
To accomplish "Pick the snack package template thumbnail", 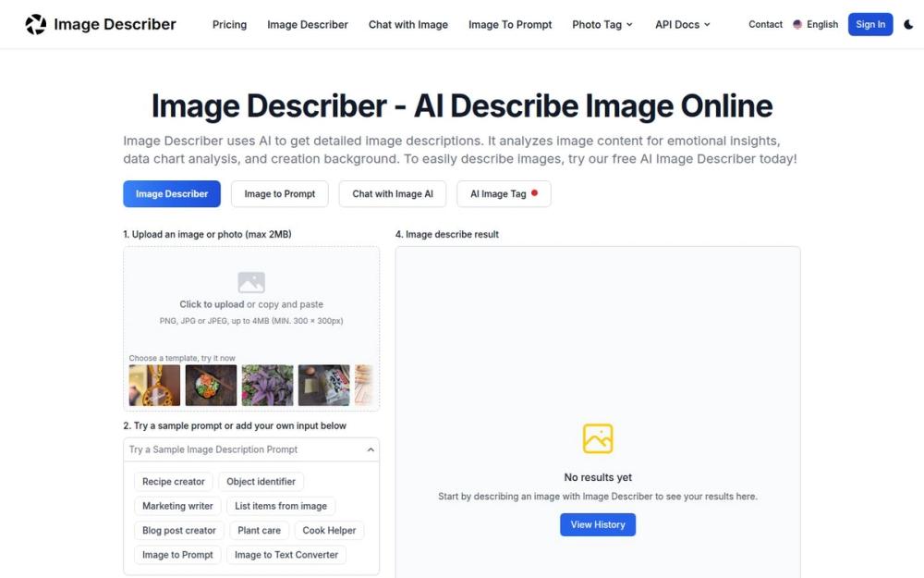I will pos(324,385).
